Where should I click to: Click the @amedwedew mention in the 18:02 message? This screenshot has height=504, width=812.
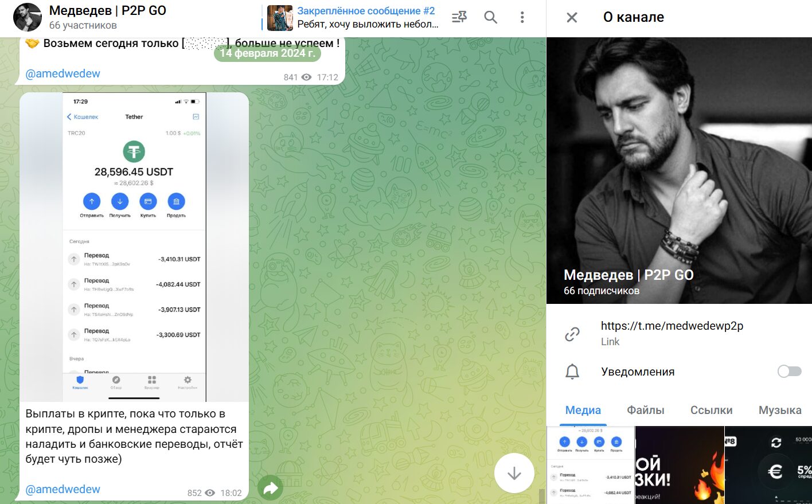click(63, 489)
